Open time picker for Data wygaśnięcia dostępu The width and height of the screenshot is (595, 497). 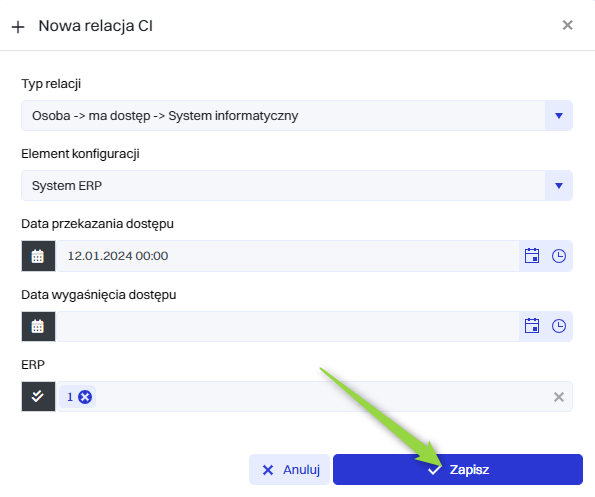tap(559, 326)
